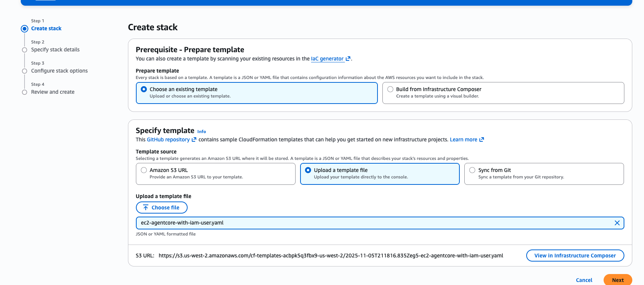This screenshot has height=285, width=644.
Task: Cancel the stack creation
Action: (x=584, y=280)
